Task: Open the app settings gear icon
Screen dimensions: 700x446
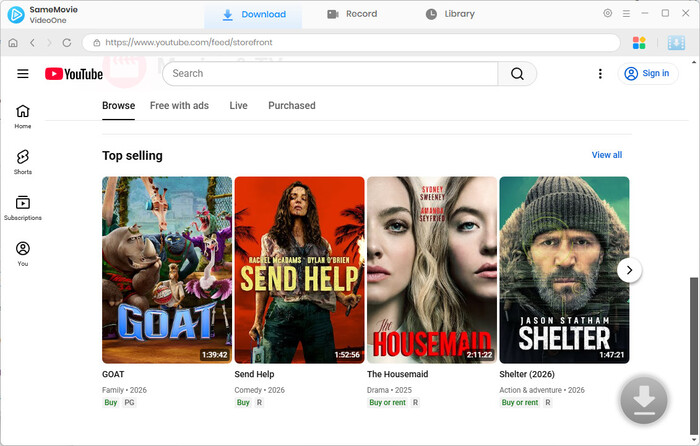Action: coord(608,13)
